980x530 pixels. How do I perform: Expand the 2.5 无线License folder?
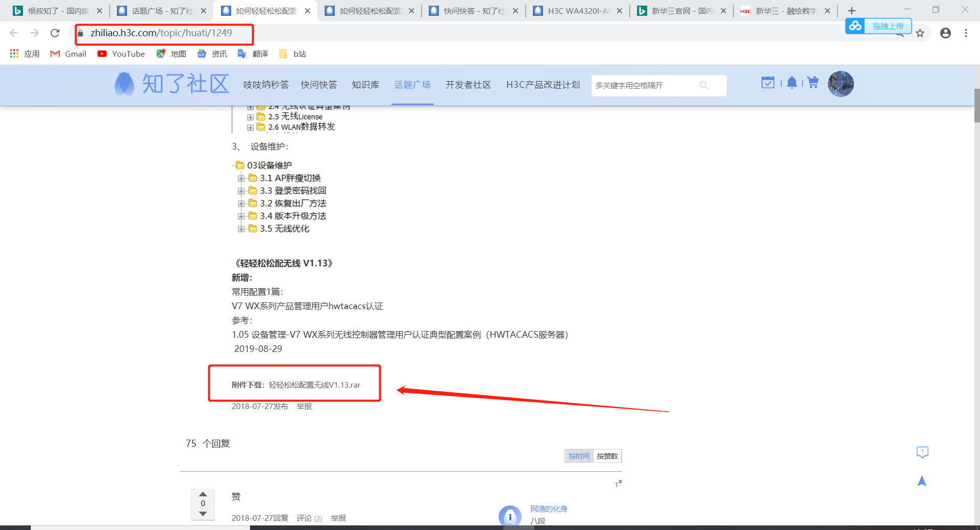pyautogui.click(x=250, y=117)
